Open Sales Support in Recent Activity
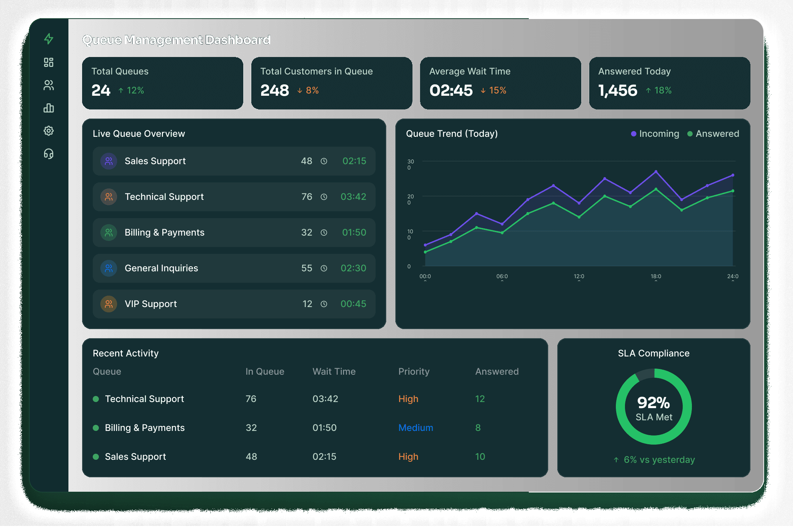Viewport: 793px width, 532px height. [135, 457]
